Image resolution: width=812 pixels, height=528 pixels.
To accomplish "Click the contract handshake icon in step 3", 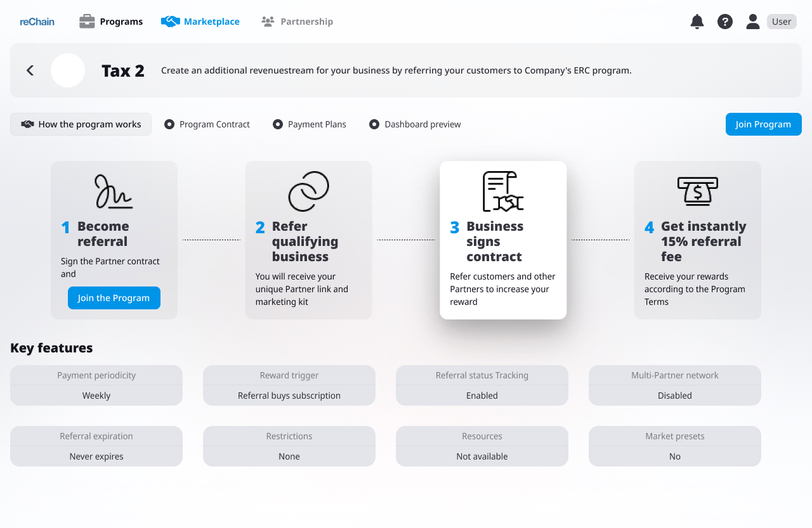I will click(x=502, y=191).
